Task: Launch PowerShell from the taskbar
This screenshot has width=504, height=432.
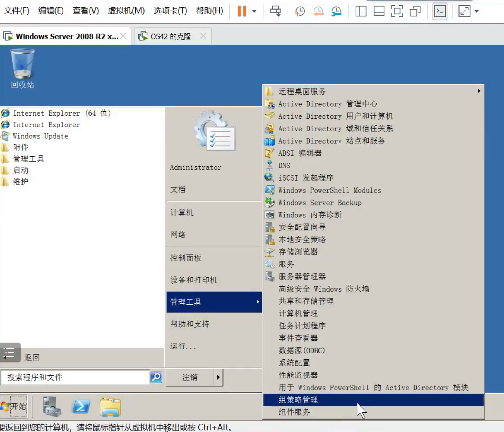Action: (x=81, y=406)
